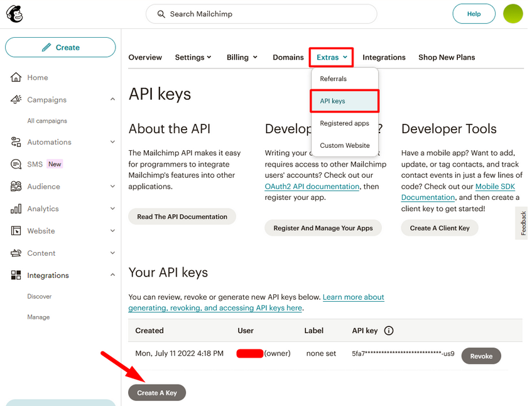Click the Create A Key button
Image resolution: width=532 pixels, height=406 pixels.
157,393
